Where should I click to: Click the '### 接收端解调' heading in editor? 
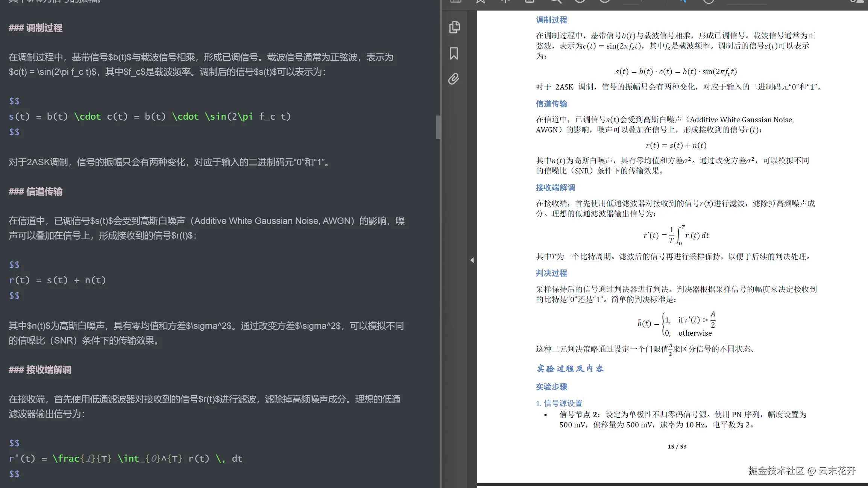40,370
